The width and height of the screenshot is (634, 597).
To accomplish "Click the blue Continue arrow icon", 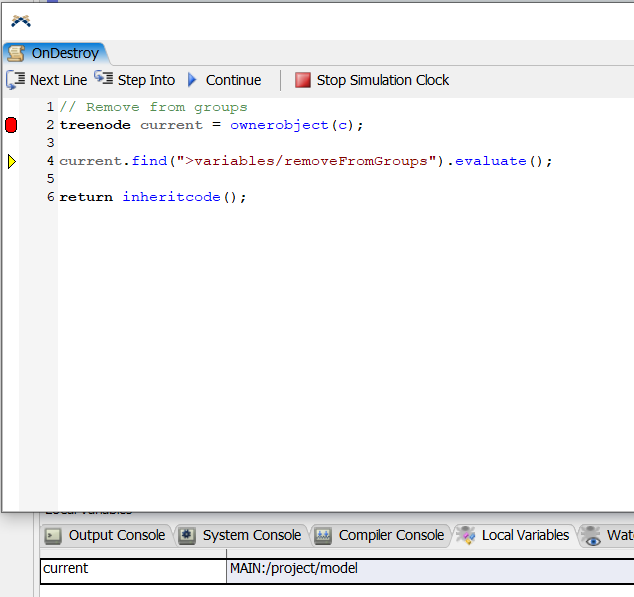I will pos(193,80).
